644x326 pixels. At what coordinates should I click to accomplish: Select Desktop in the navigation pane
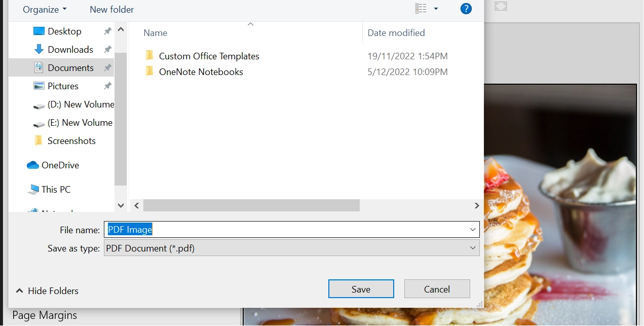(64, 31)
